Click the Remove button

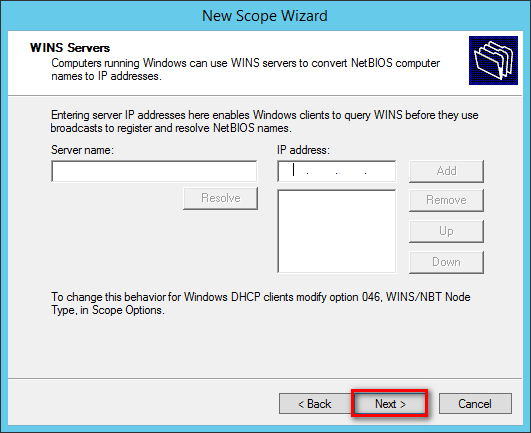[x=446, y=200]
